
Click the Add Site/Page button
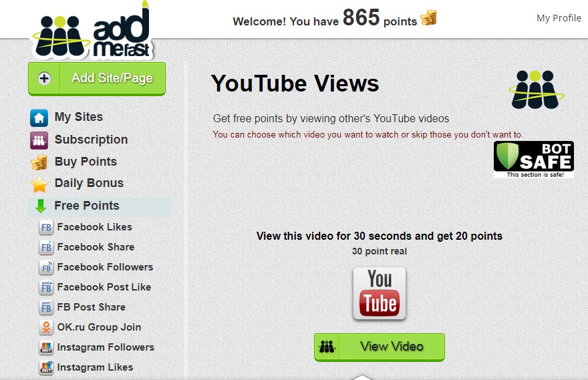coord(97,79)
